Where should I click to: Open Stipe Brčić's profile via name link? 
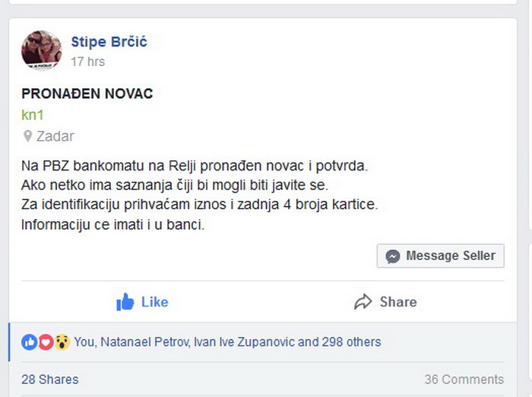click(x=109, y=42)
